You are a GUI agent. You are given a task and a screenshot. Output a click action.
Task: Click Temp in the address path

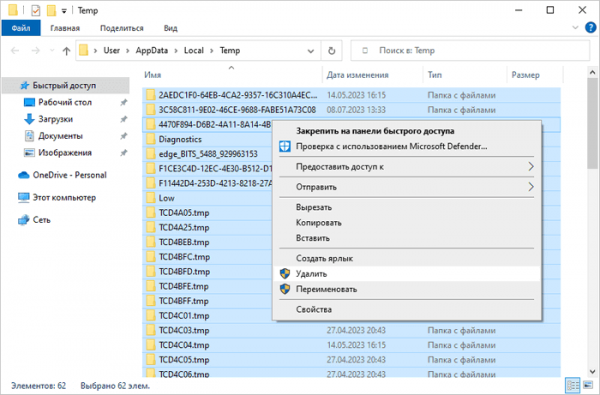point(230,50)
